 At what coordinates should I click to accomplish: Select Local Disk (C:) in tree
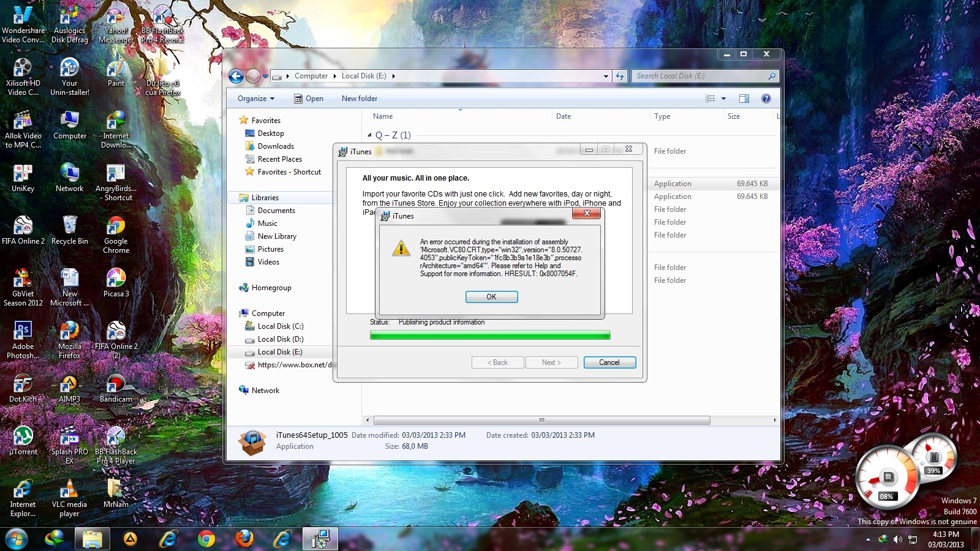point(280,326)
